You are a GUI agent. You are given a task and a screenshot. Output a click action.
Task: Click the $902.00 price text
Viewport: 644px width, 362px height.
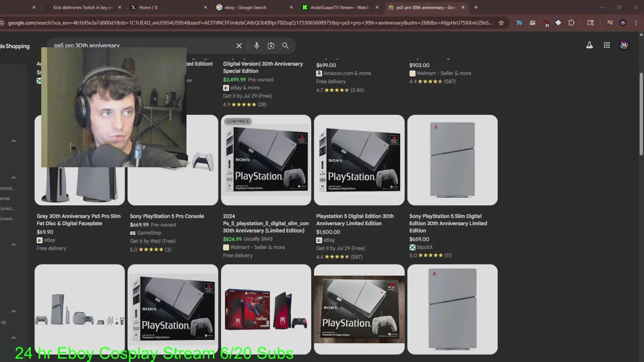point(419,65)
